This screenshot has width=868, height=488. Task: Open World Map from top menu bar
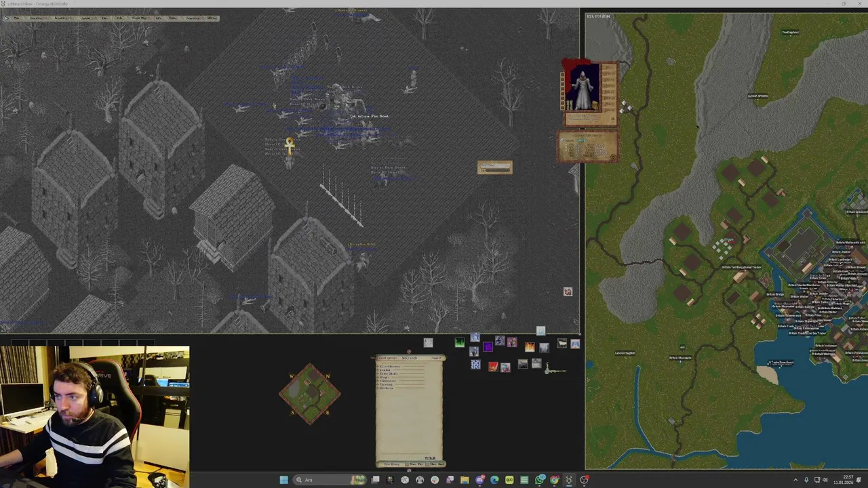pos(139,18)
